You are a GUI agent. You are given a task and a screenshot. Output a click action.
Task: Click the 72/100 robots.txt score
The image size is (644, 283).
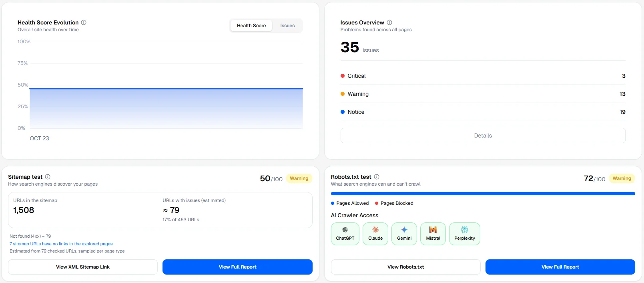click(x=594, y=178)
